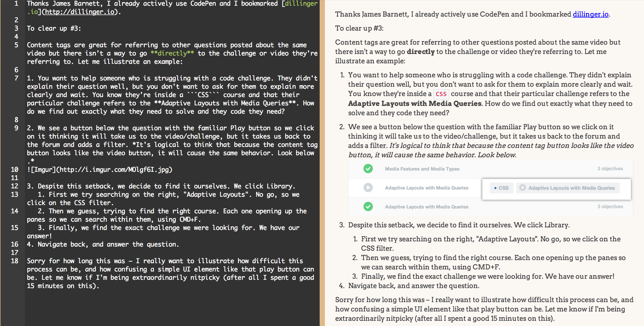
Task: Click line number 7 in the editor gutter
Action: pos(16,78)
